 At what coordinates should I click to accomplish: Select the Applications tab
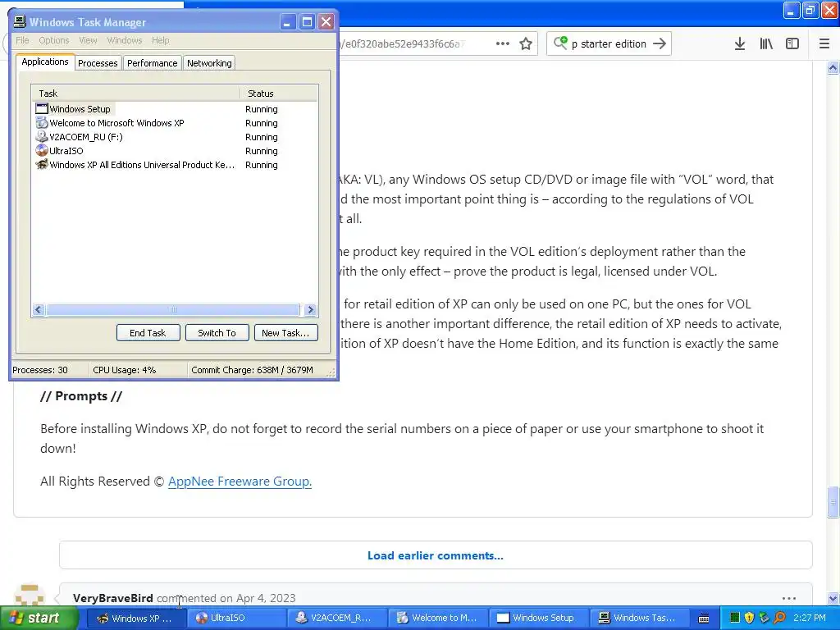coord(45,62)
